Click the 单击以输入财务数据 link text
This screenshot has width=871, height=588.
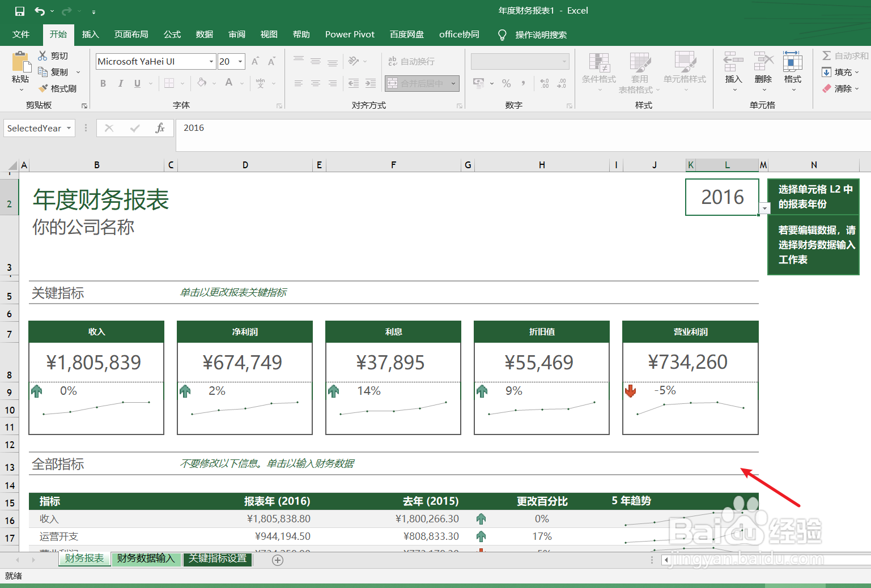pos(311,463)
